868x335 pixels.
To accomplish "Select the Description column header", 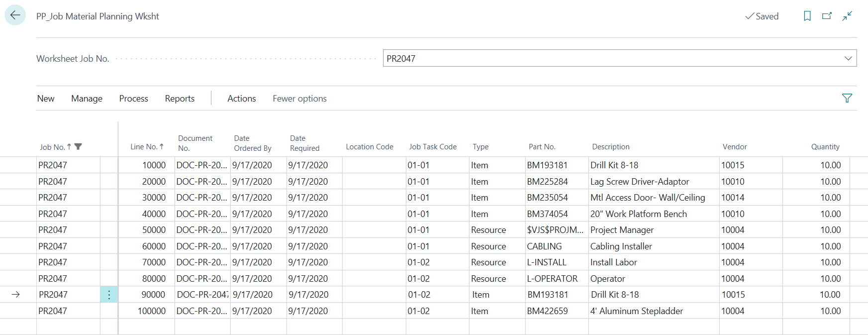I will (610, 147).
